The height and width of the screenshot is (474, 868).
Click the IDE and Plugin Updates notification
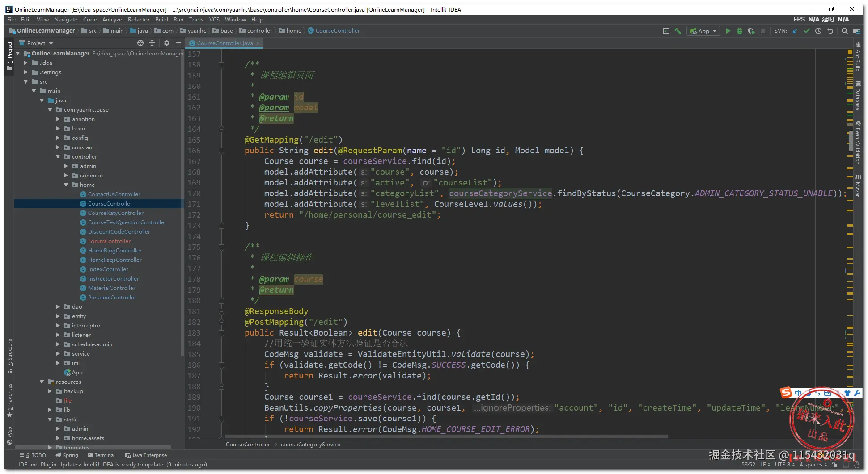click(112, 465)
